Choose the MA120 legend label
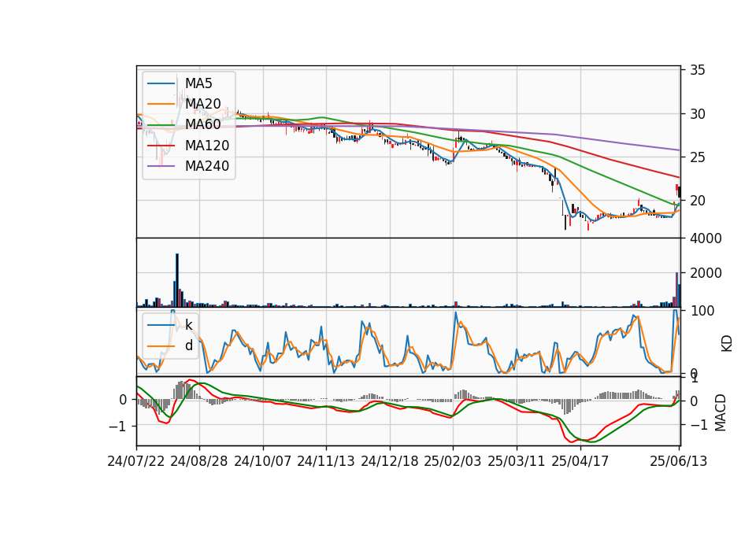The height and width of the screenshot is (543, 756). (x=207, y=146)
